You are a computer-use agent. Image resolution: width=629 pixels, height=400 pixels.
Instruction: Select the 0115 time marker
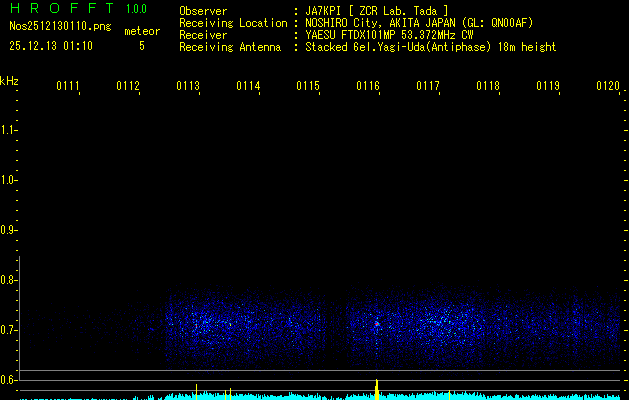pyautogui.click(x=308, y=87)
